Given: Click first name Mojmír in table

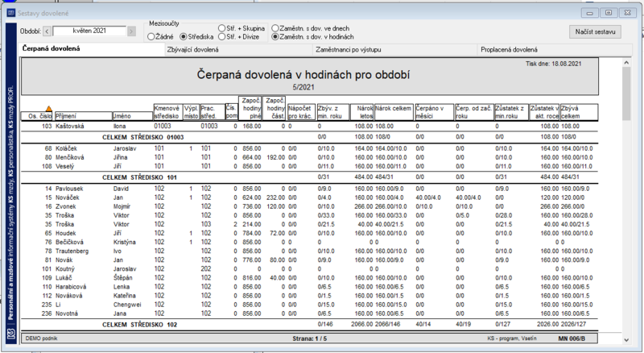Looking at the screenshot, I should [x=122, y=206].
